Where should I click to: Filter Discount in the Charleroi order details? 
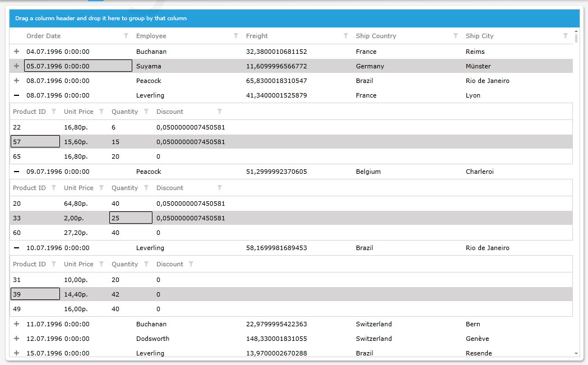[220, 188]
